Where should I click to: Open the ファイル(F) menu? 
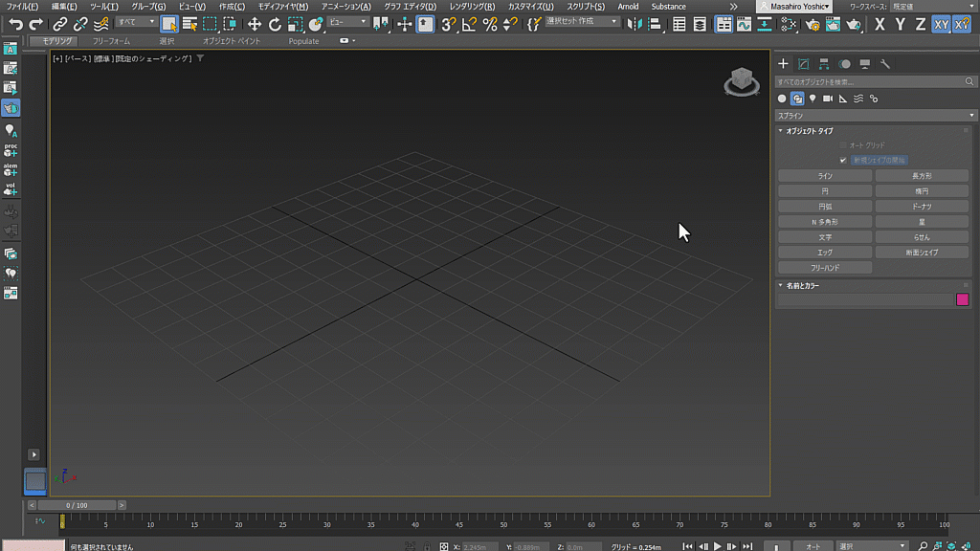click(x=22, y=7)
